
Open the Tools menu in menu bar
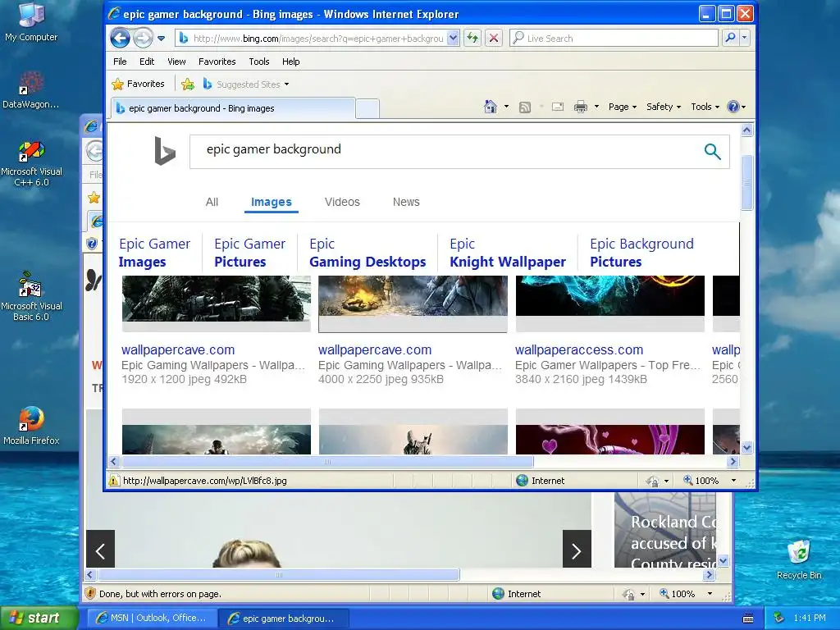tap(258, 62)
